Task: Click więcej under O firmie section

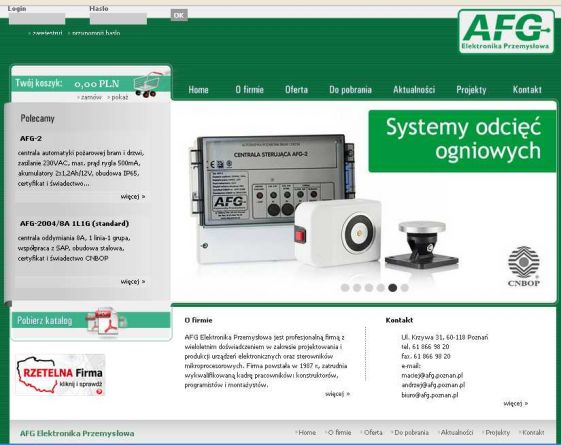Action: tap(337, 394)
